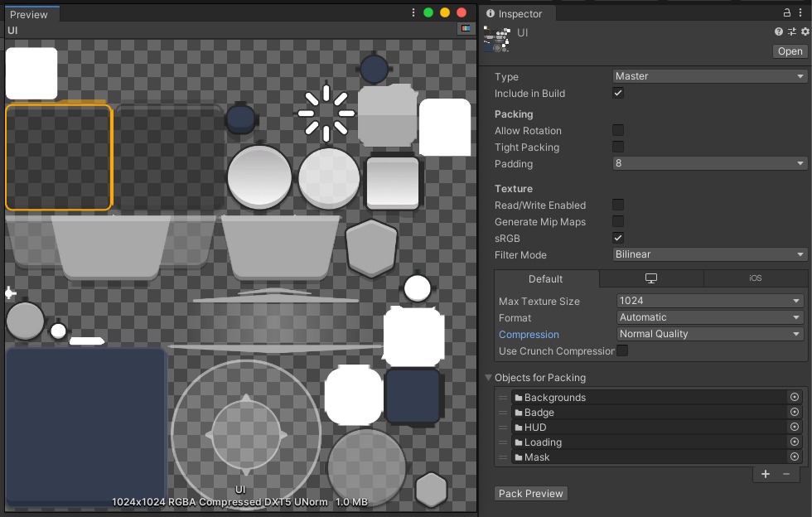
Task: Click the Open button
Action: tap(790, 51)
